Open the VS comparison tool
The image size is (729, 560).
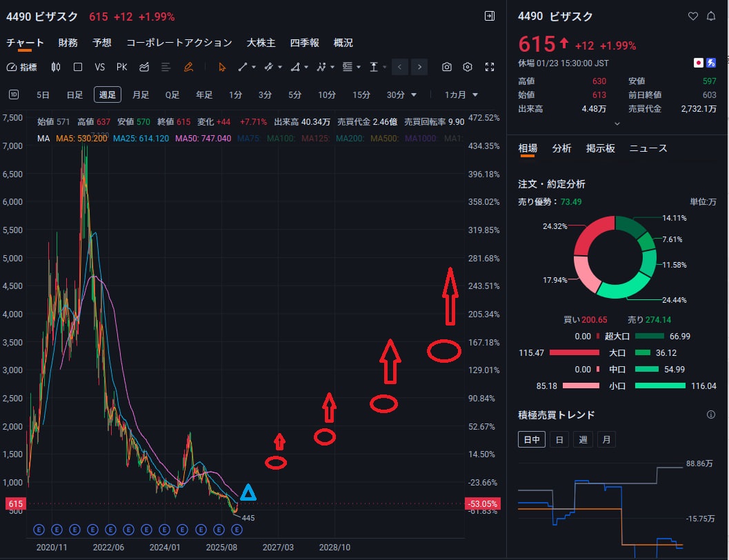[x=99, y=67]
